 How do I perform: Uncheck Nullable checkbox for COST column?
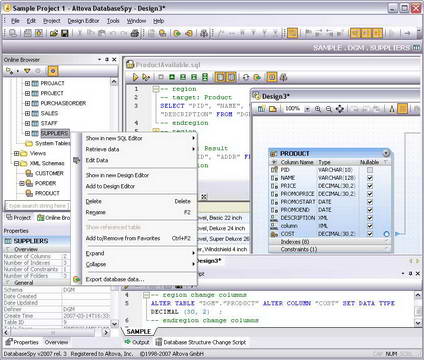(370, 234)
